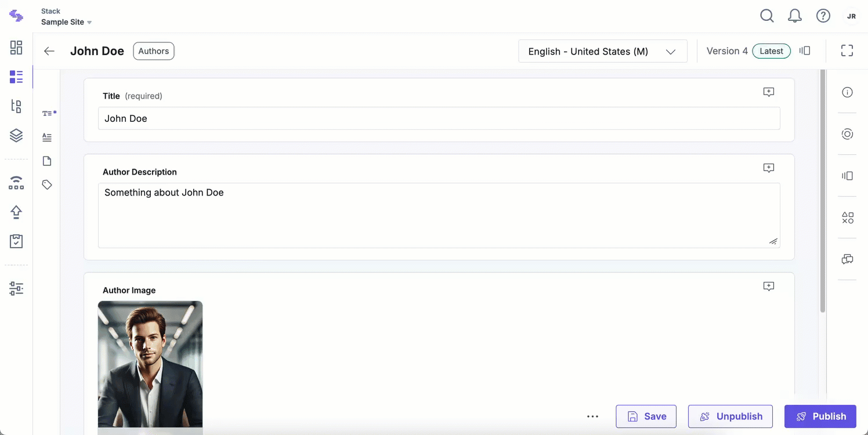Open the JR user profile avatar

pos(851,16)
